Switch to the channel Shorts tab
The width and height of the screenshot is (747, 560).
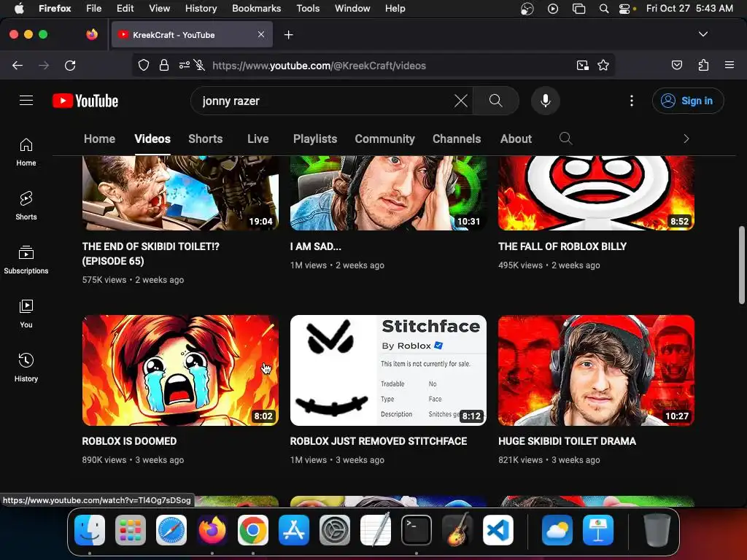pyautogui.click(x=205, y=139)
